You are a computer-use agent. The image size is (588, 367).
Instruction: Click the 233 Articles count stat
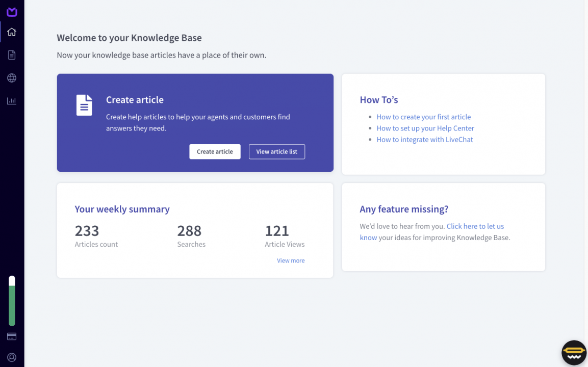tap(87, 231)
